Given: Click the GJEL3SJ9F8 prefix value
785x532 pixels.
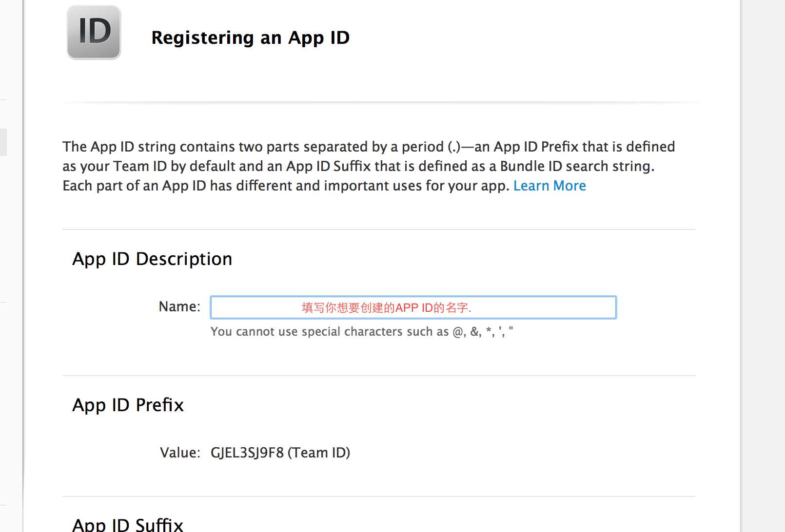Looking at the screenshot, I should pyautogui.click(x=247, y=453).
